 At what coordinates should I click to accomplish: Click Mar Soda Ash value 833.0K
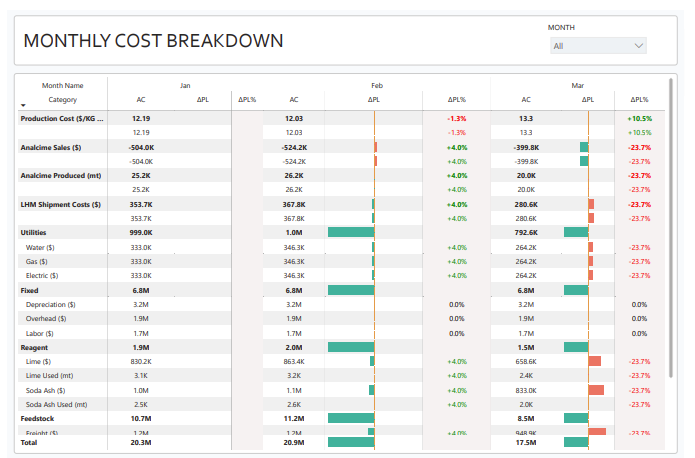526,391
